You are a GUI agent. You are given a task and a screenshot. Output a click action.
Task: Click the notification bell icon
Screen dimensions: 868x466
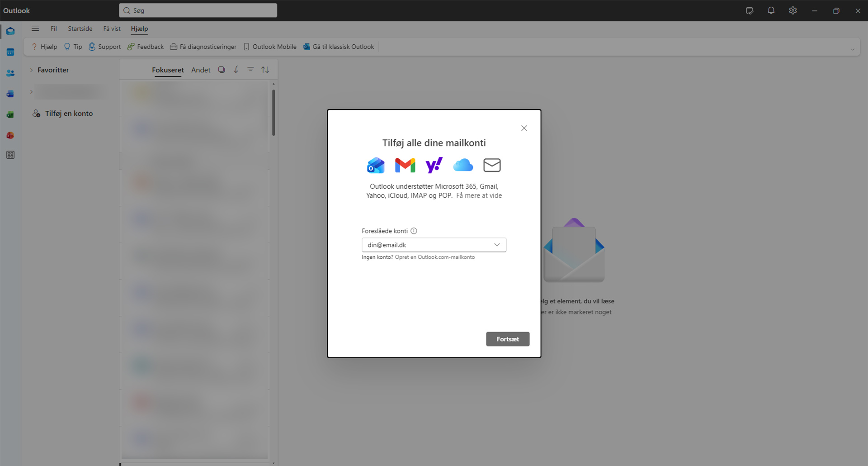coord(771,11)
